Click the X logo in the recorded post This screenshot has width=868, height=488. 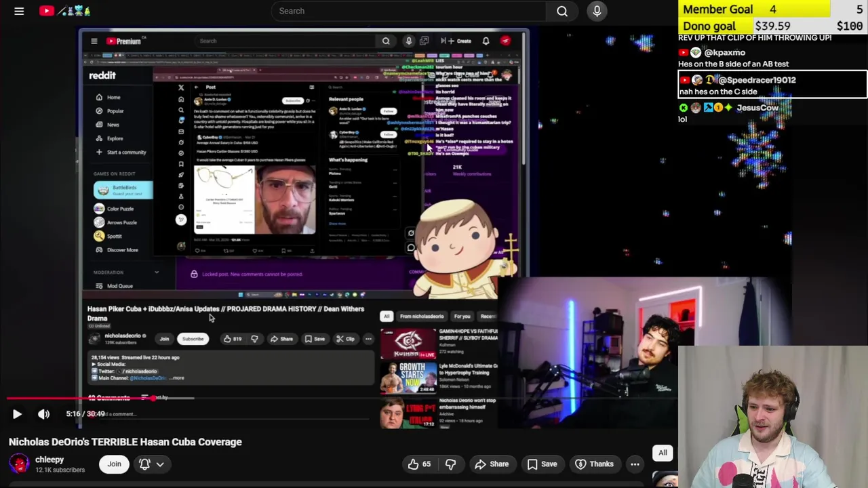click(x=181, y=87)
